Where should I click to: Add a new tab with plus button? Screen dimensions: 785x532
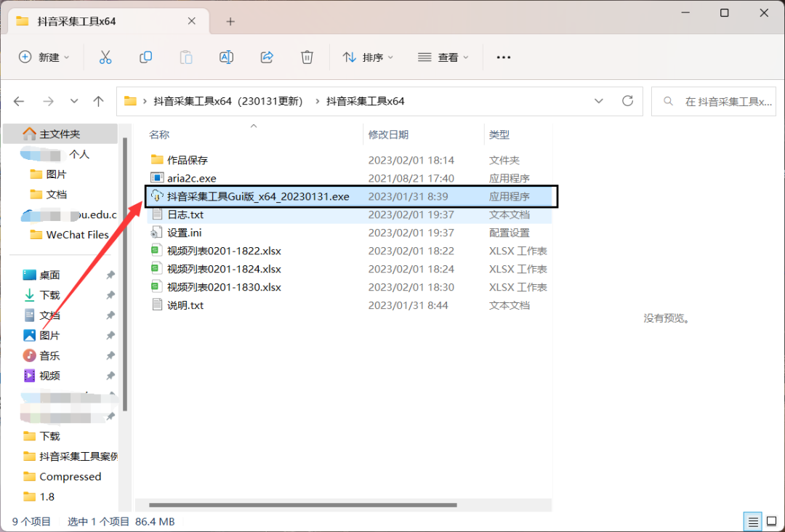[x=230, y=22]
